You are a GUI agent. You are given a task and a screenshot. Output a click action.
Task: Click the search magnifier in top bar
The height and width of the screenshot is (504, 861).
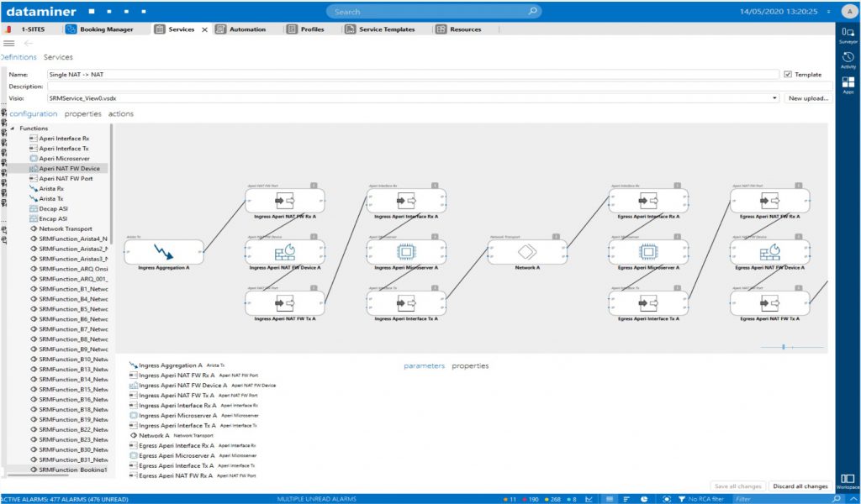[532, 11]
